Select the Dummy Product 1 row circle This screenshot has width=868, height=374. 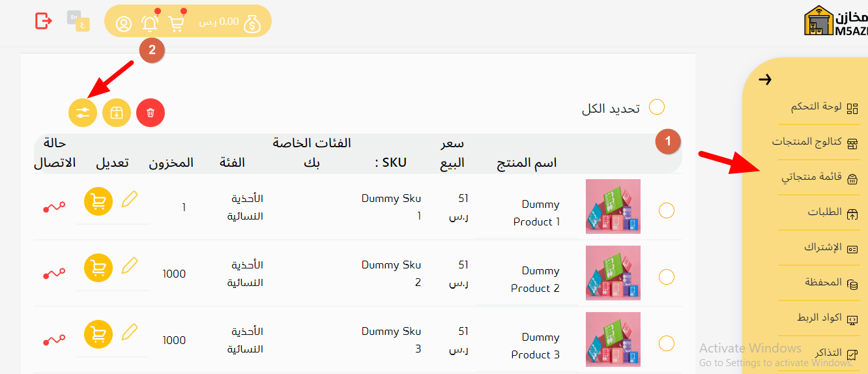click(x=667, y=210)
